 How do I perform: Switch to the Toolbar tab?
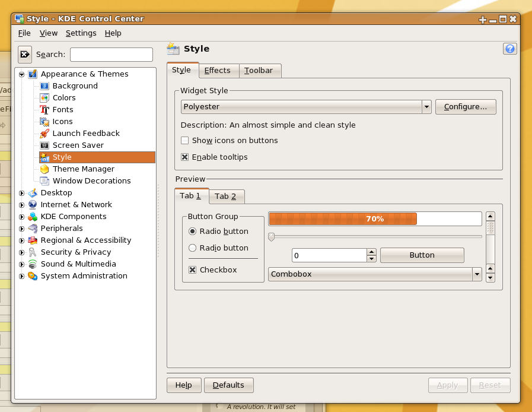(260, 70)
